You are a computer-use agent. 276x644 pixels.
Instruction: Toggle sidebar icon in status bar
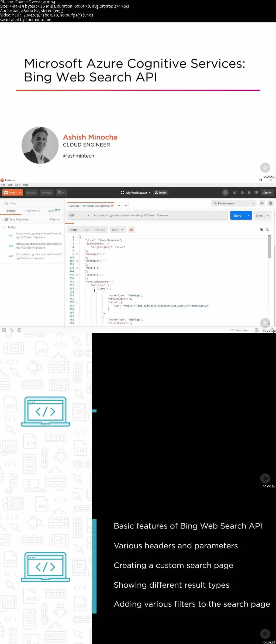[4, 330]
